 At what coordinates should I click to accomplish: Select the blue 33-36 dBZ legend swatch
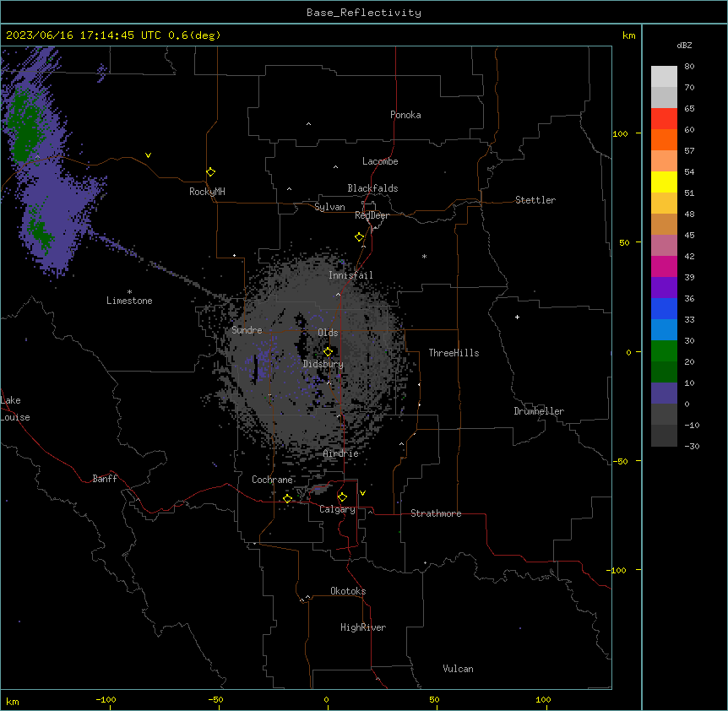coord(664,308)
